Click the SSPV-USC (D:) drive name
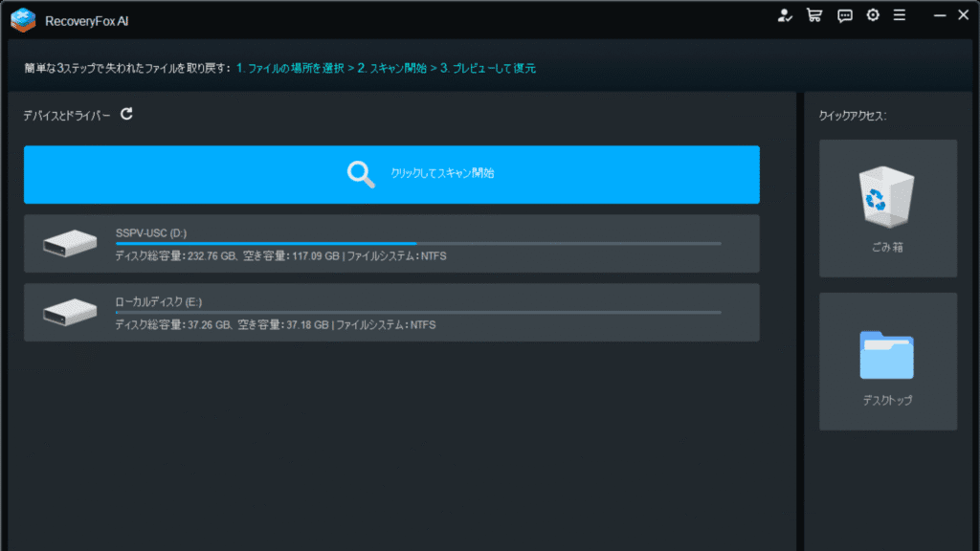The height and width of the screenshot is (551, 980). click(x=151, y=233)
